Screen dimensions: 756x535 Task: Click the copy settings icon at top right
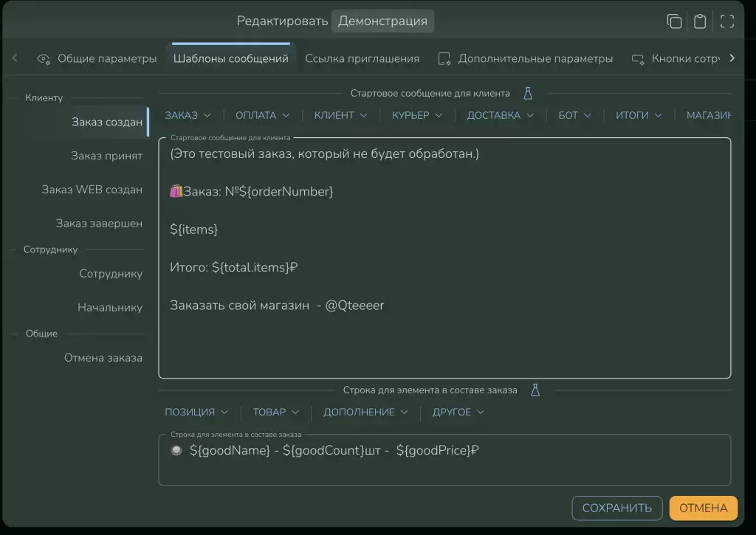(674, 21)
